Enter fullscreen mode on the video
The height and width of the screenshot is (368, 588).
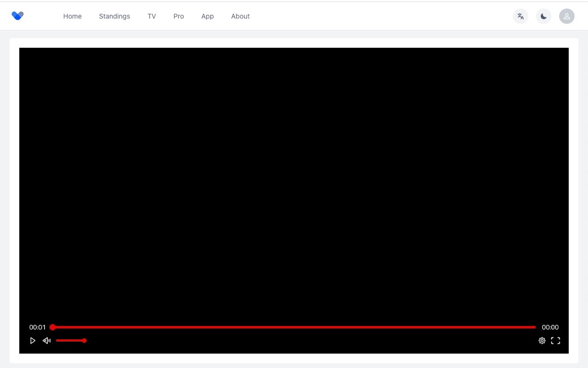click(x=556, y=340)
